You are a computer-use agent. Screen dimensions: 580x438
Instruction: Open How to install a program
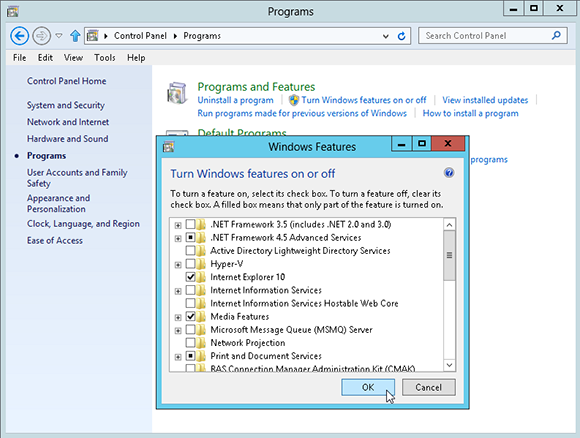coord(471,113)
